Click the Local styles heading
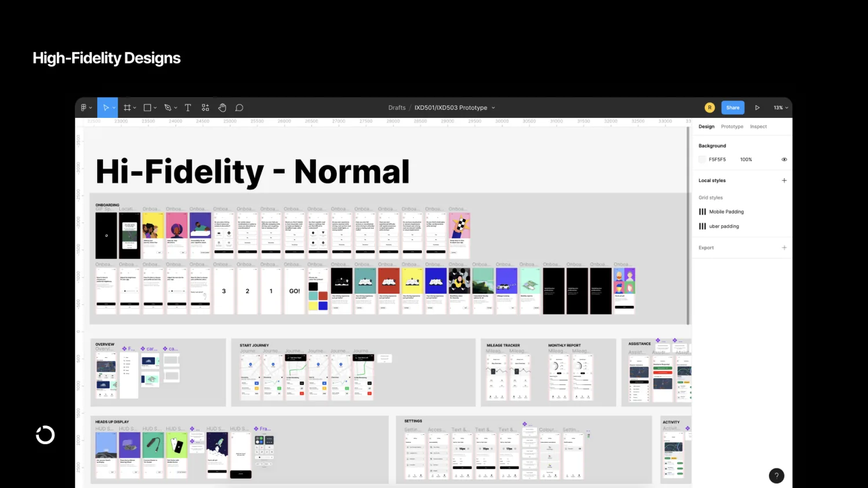Image resolution: width=868 pixels, height=488 pixels. pos(712,180)
